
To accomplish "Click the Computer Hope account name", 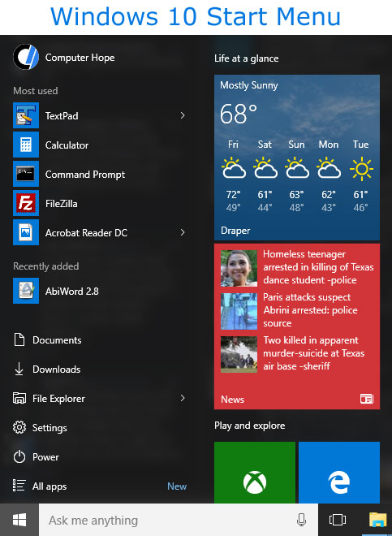I will [x=80, y=58].
